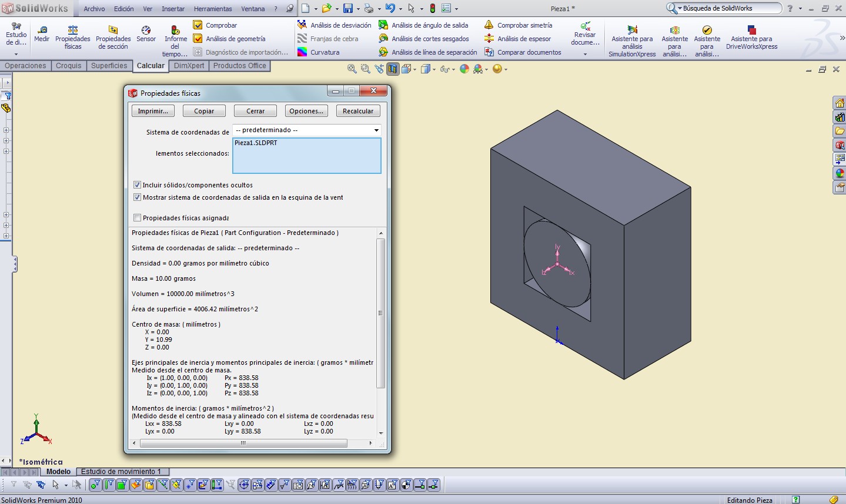The height and width of the screenshot is (504, 846).
Task: Open Propiedades de sección tool
Action: point(113,37)
